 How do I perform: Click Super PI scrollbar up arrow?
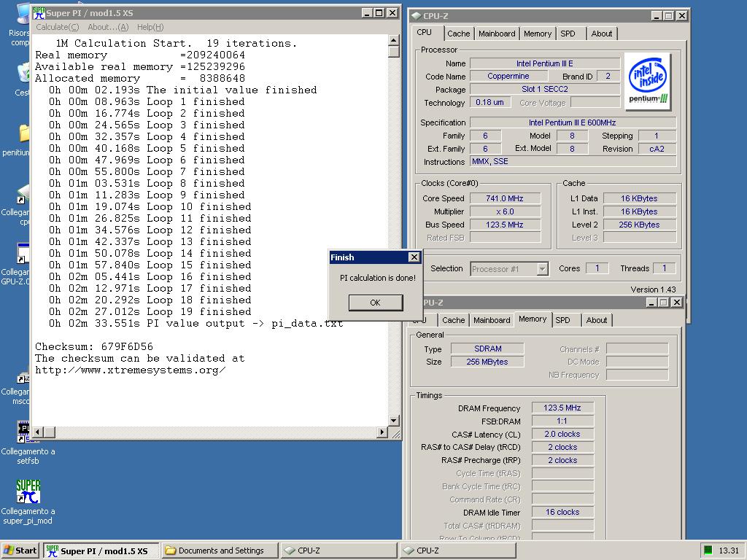point(393,40)
